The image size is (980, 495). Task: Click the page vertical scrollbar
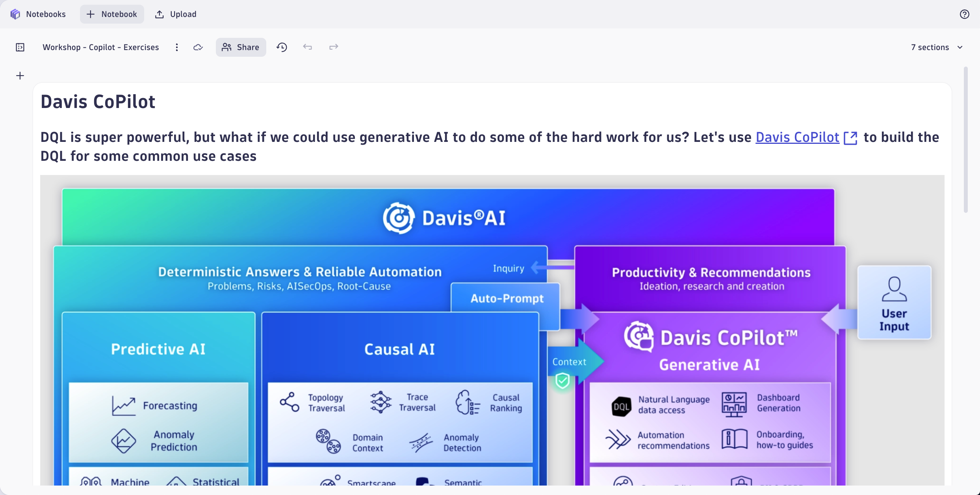[966, 140]
